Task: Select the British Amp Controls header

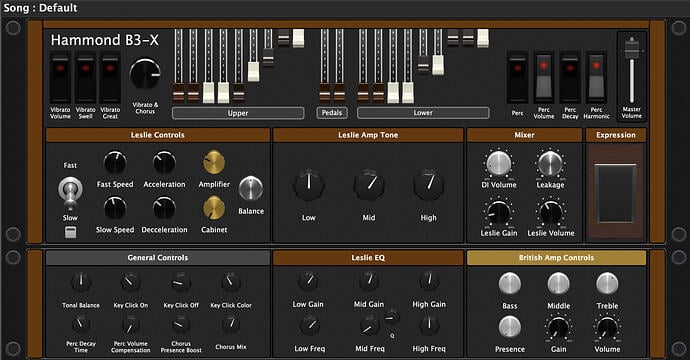Action: [556, 257]
